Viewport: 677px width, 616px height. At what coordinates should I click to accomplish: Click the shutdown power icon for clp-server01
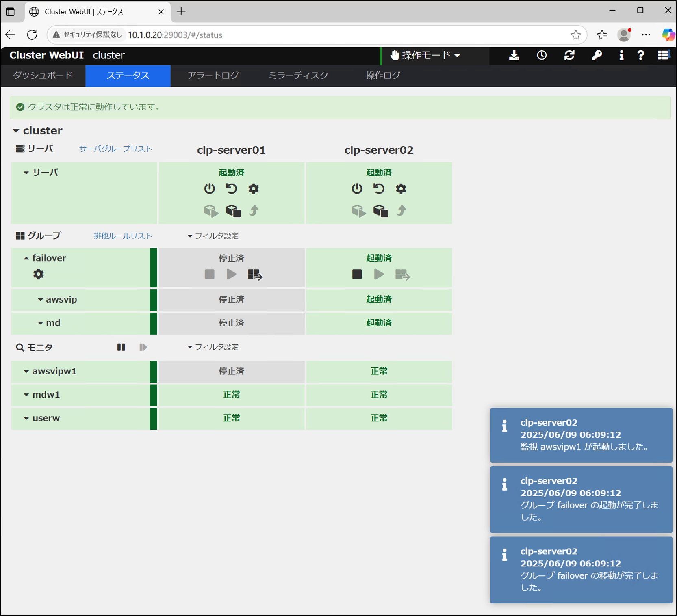tap(209, 189)
